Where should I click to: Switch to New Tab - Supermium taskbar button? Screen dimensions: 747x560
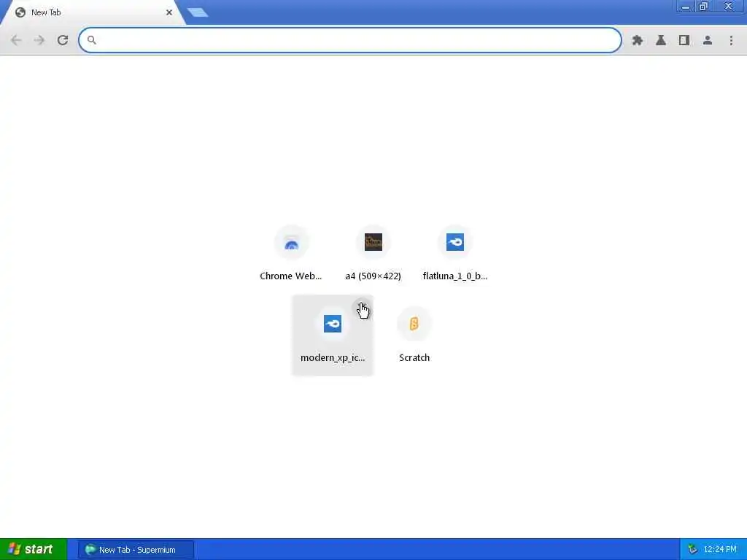coord(136,550)
